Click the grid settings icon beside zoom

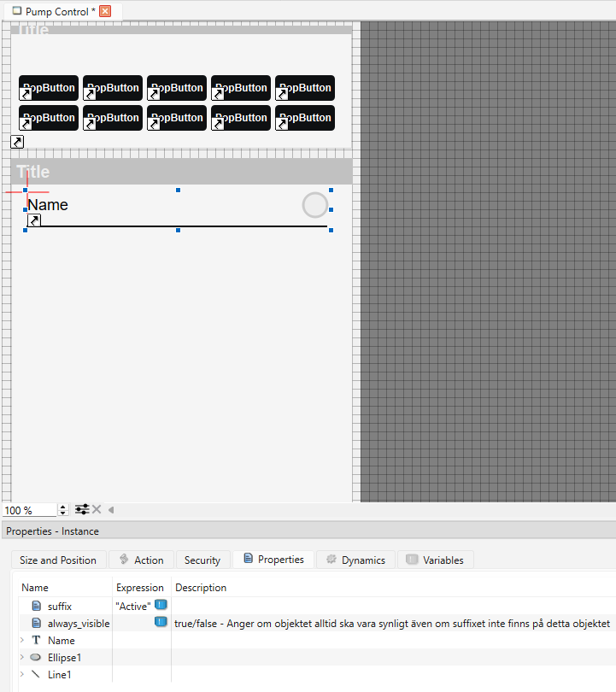[x=82, y=510]
